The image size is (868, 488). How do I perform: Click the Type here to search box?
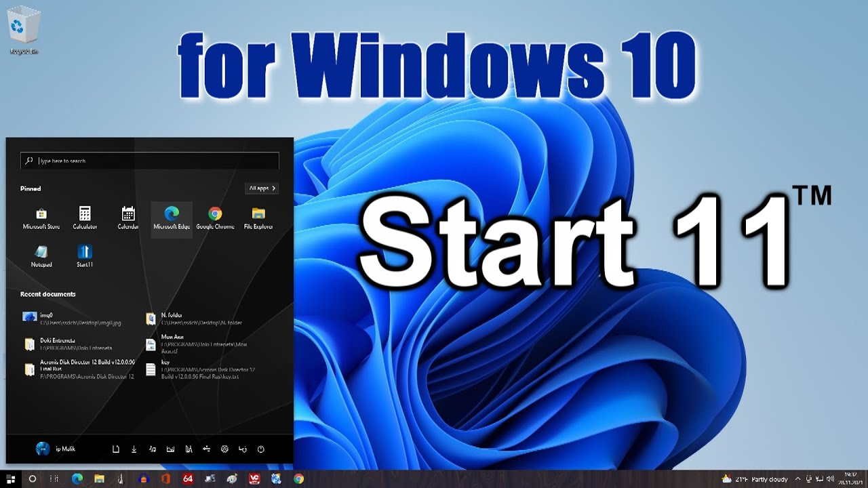point(150,161)
